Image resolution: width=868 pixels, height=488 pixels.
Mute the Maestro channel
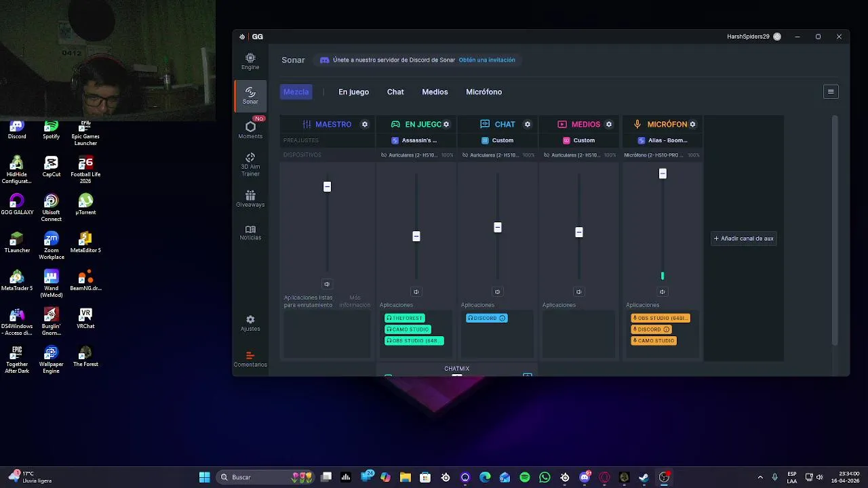327,284
